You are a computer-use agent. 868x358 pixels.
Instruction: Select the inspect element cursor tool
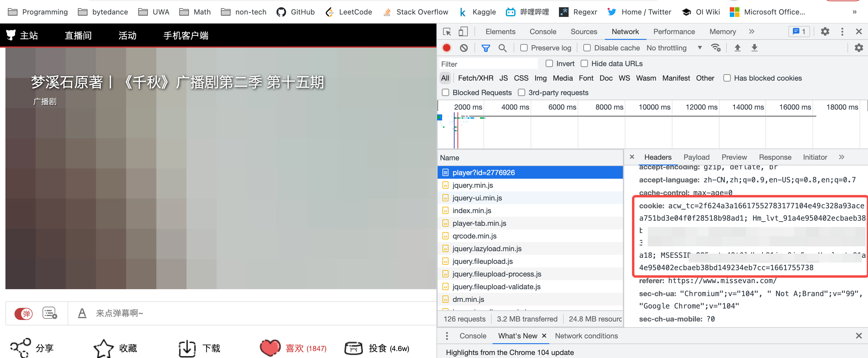click(x=447, y=31)
